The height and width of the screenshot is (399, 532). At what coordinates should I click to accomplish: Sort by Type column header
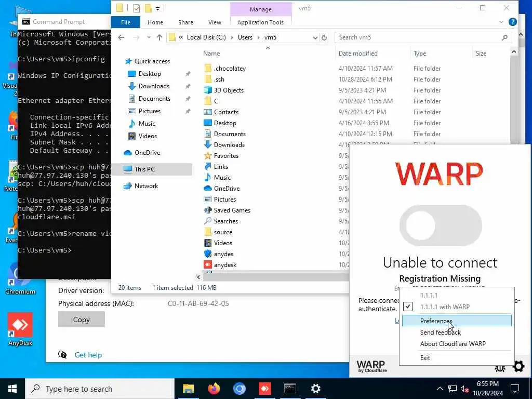pyautogui.click(x=420, y=54)
